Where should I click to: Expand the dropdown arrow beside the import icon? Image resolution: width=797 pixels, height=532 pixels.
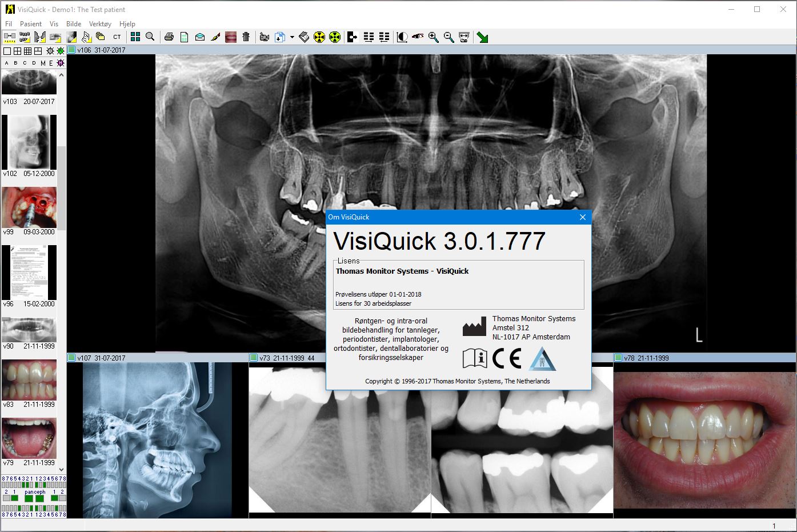pyautogui.click(x=292, y=37)
